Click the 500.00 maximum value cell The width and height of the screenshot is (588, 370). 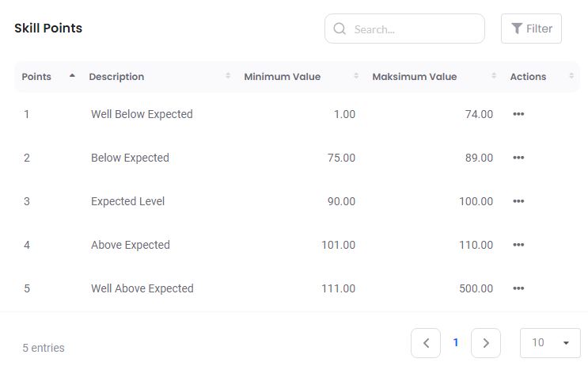coord(476,288)
